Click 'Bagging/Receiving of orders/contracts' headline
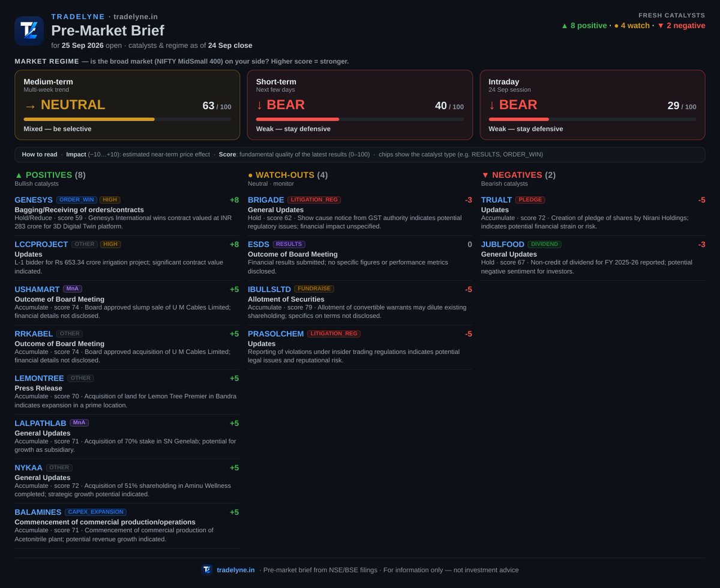The image size is (720, 588). [x=79, y=209]
